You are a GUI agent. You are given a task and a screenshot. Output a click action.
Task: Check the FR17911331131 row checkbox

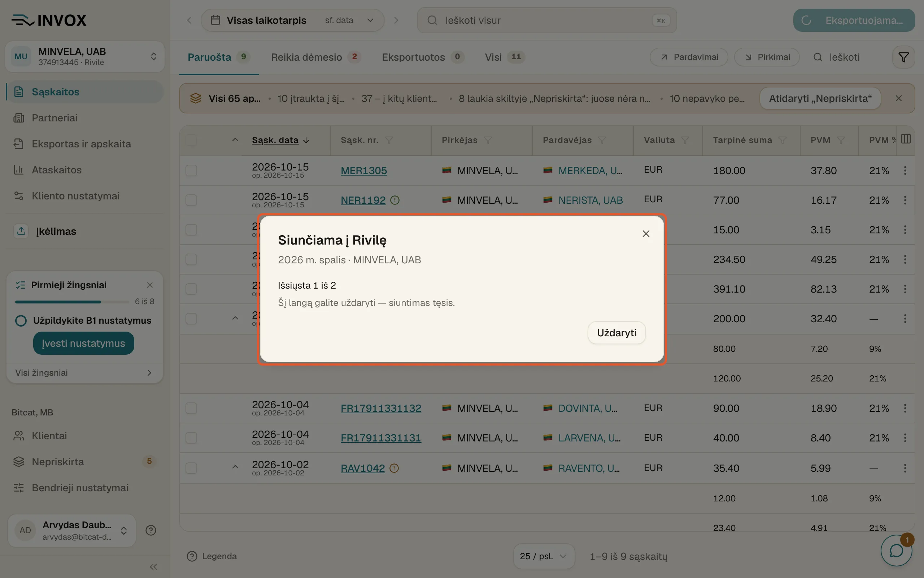191,438
